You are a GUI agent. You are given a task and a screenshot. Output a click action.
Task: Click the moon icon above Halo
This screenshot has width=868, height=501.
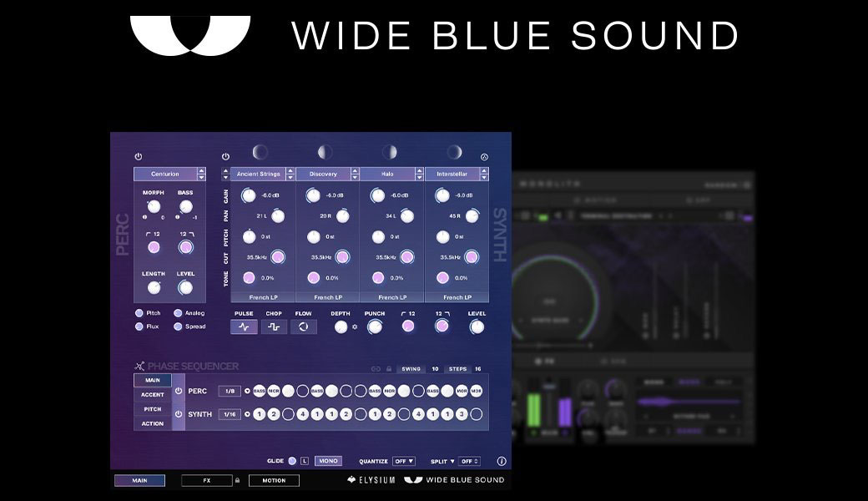tap(390, 152)
